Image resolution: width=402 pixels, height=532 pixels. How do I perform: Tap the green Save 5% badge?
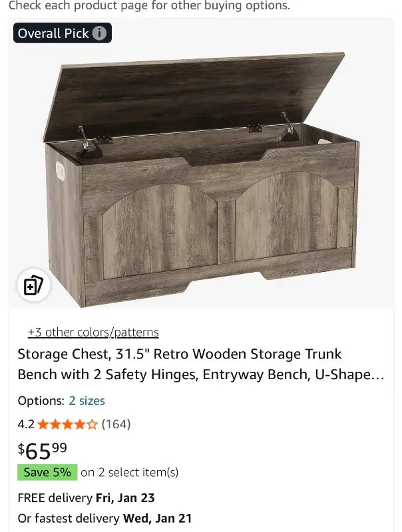(x=47, y=472)
